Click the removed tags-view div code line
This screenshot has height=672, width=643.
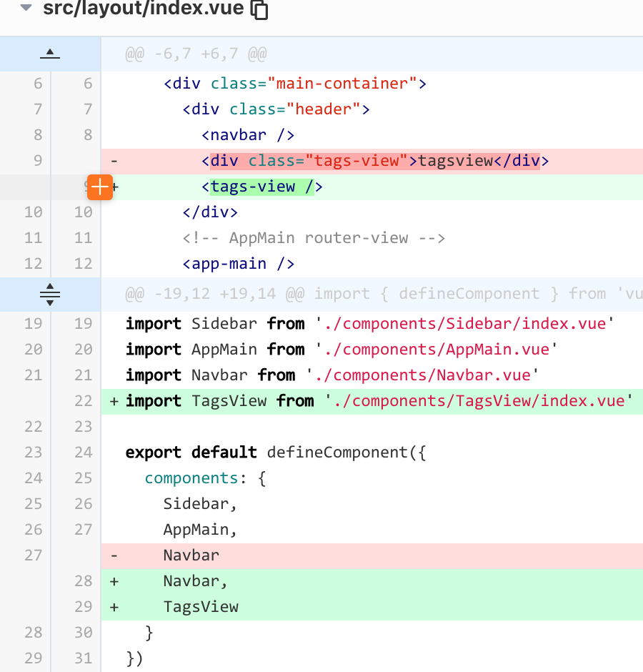[x=375, y=161]
